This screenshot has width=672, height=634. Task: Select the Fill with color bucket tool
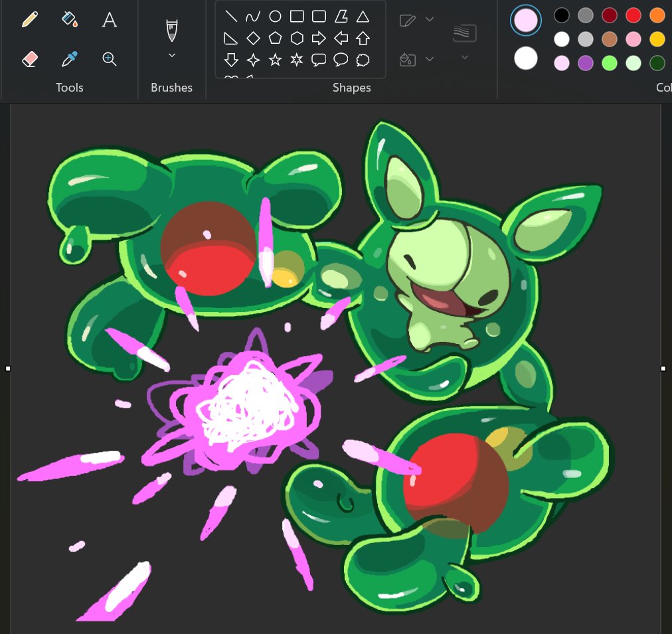[70, 20]
